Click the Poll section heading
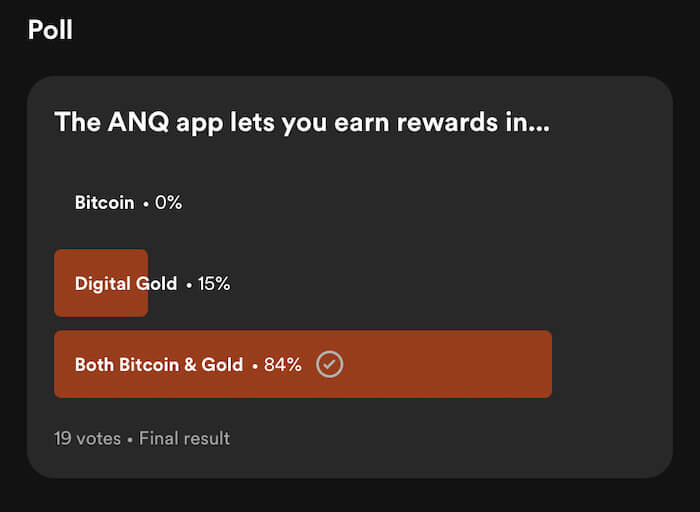This screenshot has width=700, height=512. pyautogui.click(x=50, y=29)
